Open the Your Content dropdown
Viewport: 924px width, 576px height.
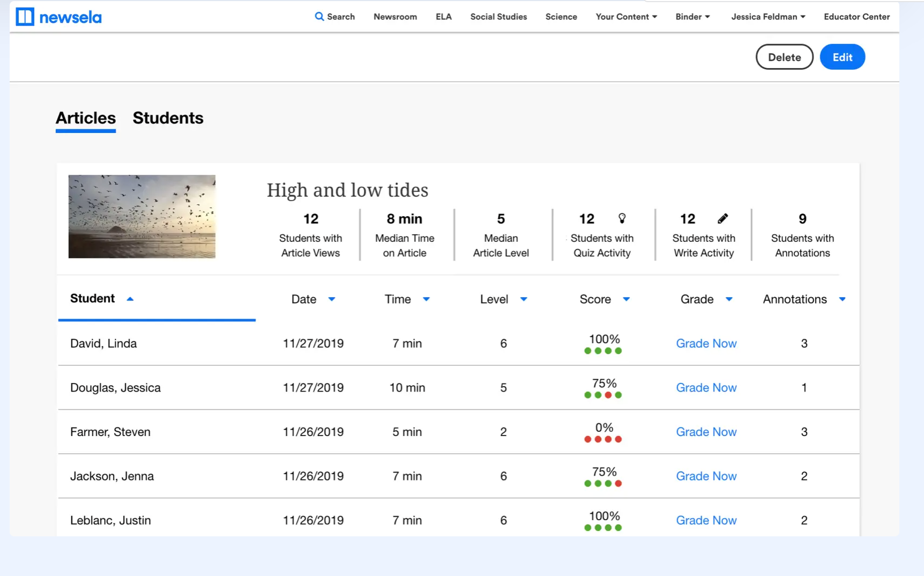[x=626, y=17]
